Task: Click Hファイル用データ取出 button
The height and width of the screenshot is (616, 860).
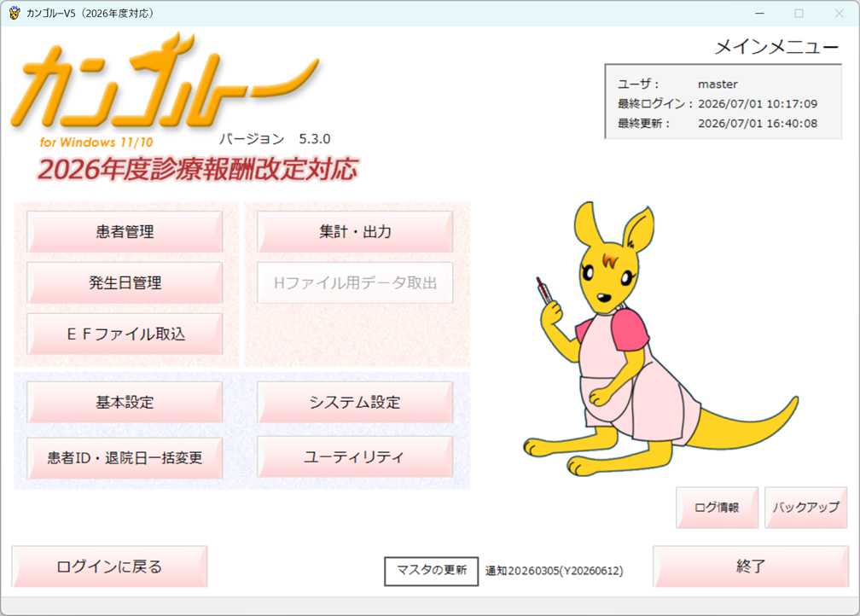Action: click(355, 282)
